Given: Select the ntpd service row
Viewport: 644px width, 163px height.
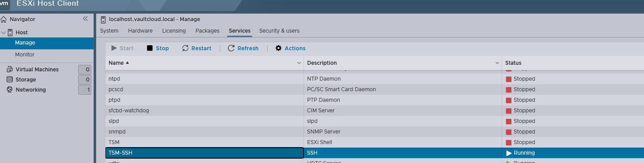Looking at the screenshot, I should tap(375, 79).
